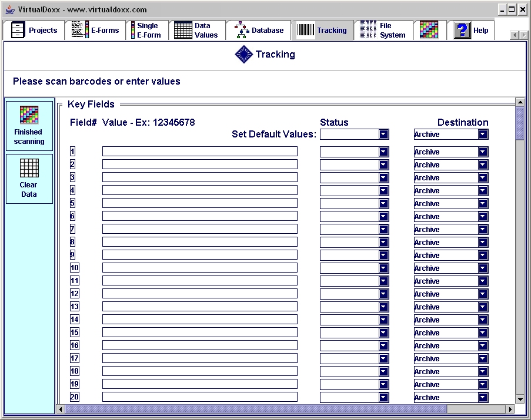The width and height of the screenshot is (531, 420).
Task: Click the vertical scrollbar thumb
Action: click(520, 123)
